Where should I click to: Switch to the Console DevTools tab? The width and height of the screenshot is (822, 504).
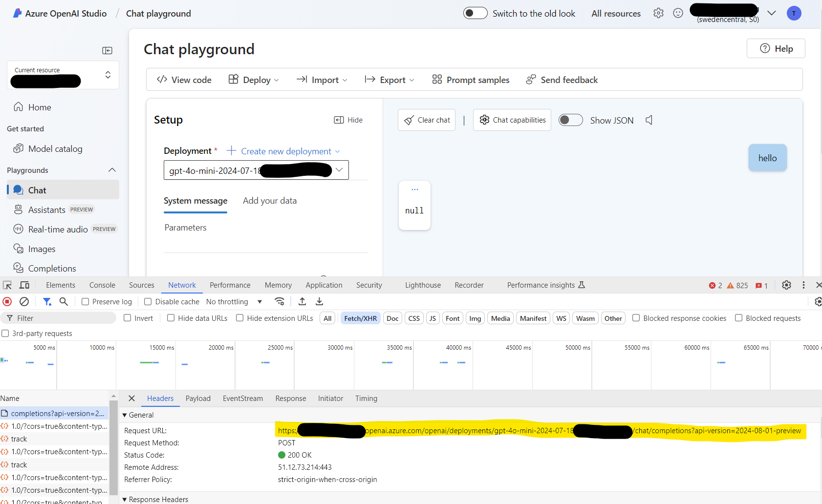click(102, 285)
